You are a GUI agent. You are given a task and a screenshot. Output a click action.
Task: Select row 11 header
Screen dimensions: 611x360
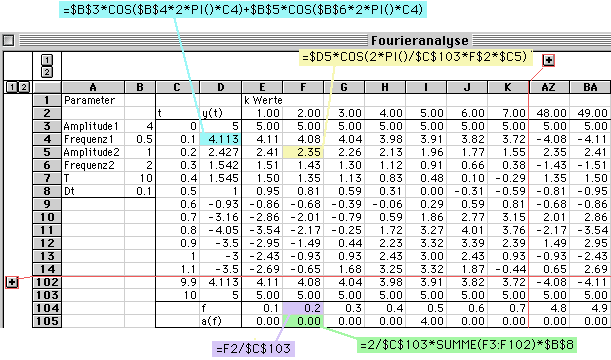(47, 230)
